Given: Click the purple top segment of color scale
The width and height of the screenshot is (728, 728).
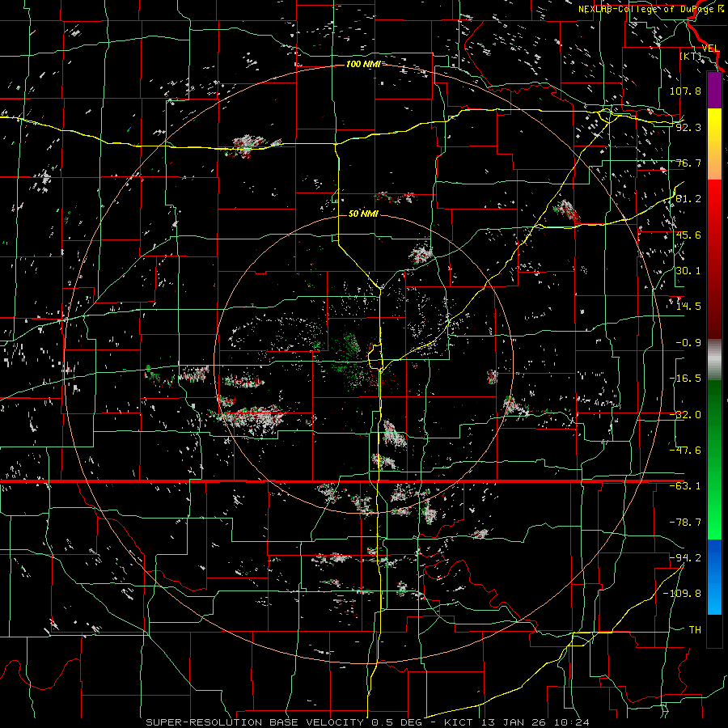Looking at the screenshot, I should [x=714, y=90].
